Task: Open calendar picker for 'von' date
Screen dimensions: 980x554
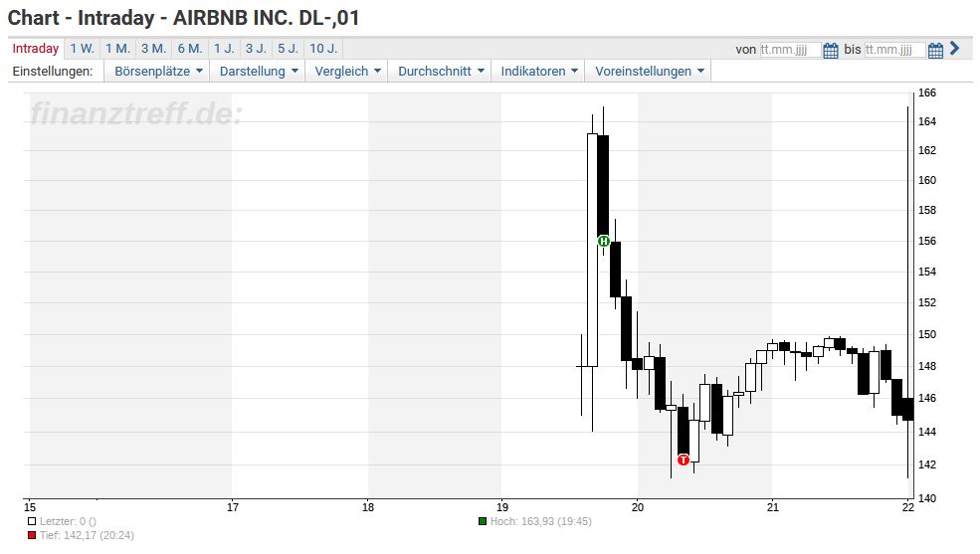Action: pos(831,50)
